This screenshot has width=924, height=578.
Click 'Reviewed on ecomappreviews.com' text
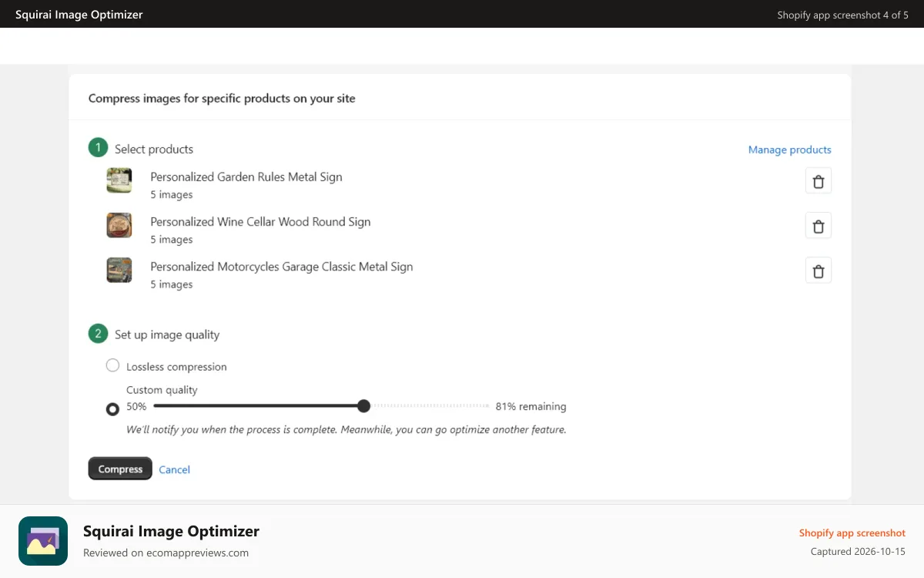166,553
